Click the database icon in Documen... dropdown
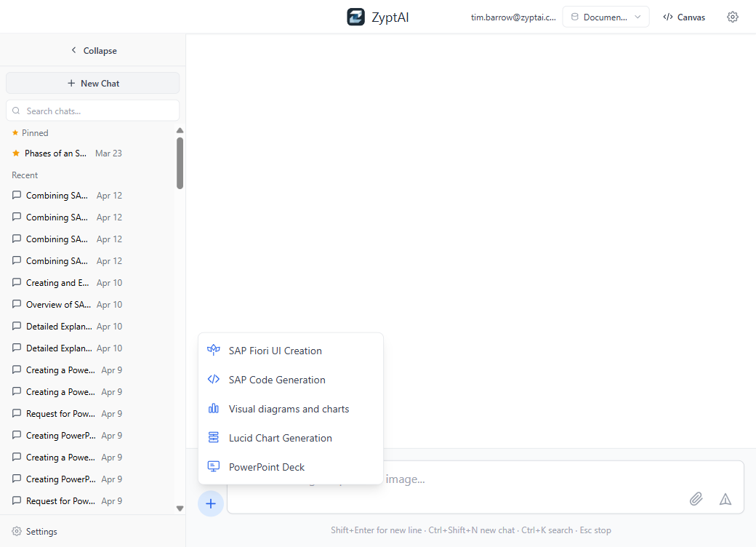The image size is (756, 547). click(575, 17)
